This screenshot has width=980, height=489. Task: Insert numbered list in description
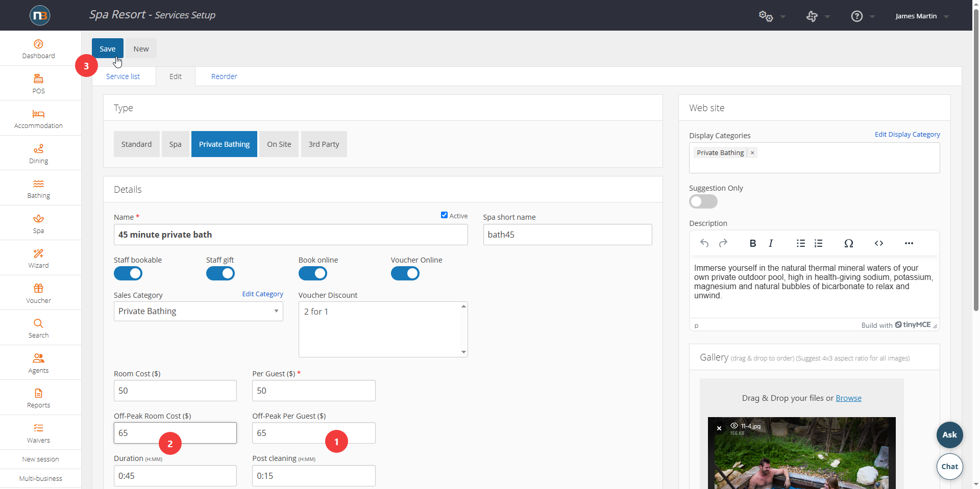point(819,243)
